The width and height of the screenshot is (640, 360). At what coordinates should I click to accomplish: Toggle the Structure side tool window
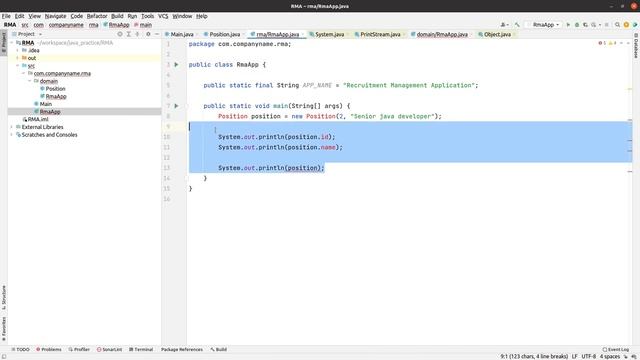(4, 298)
